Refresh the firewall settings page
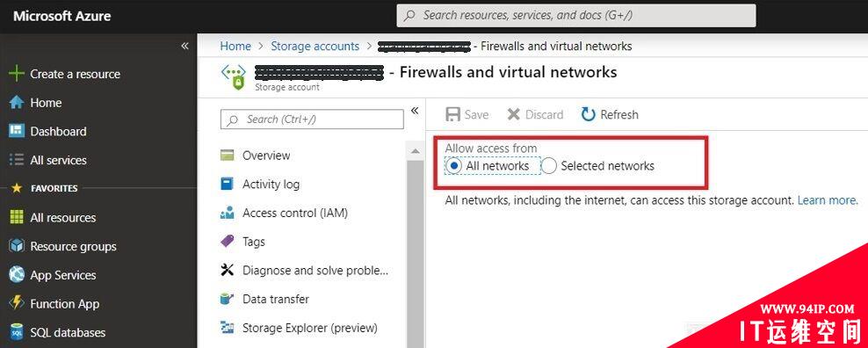Viewport: 868px width, 348px height. (610, 115)
